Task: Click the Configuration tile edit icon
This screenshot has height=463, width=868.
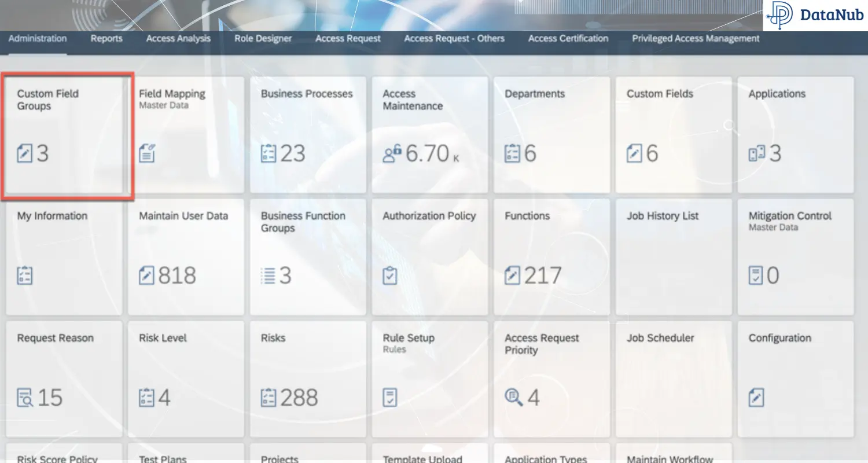Action: (x=756, y=398)
